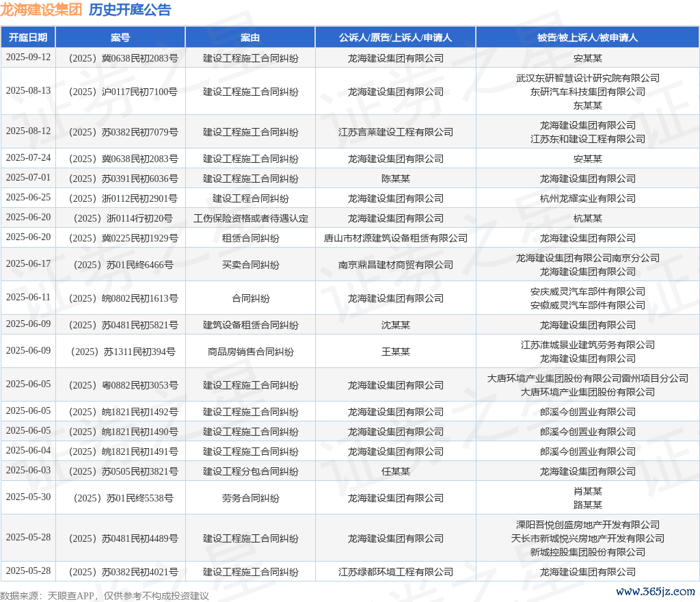The width and height of the screenshot is (700, 602).
Task: Select the 劳务合同纠纷 case cause cell
Action: tap(250, 498)
